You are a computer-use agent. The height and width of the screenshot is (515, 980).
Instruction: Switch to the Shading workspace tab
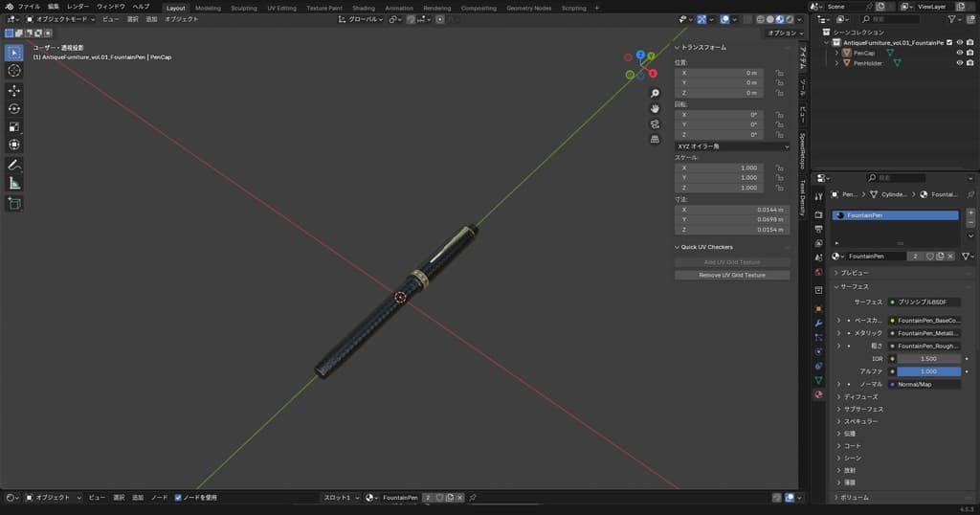[x=364, y=8]
